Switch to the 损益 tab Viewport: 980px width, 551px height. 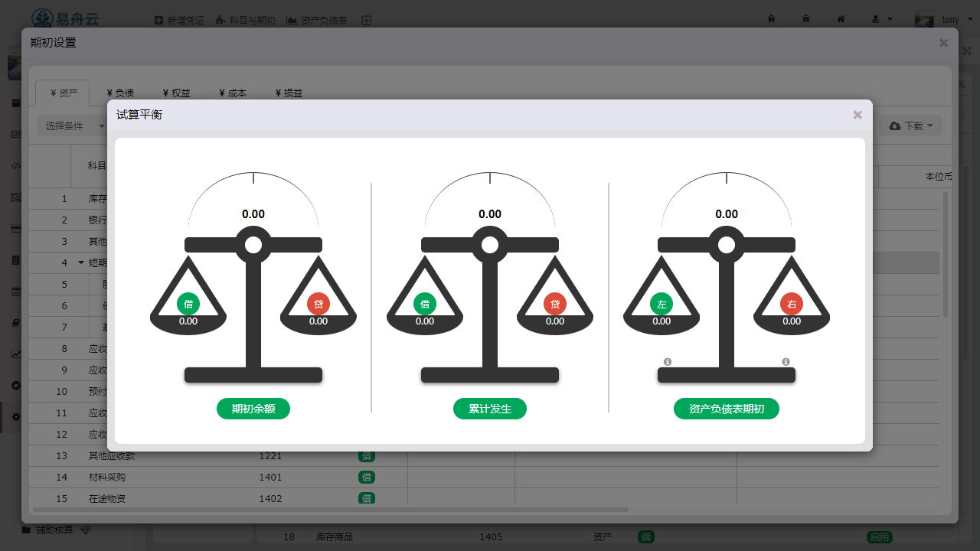click(289, 93)
